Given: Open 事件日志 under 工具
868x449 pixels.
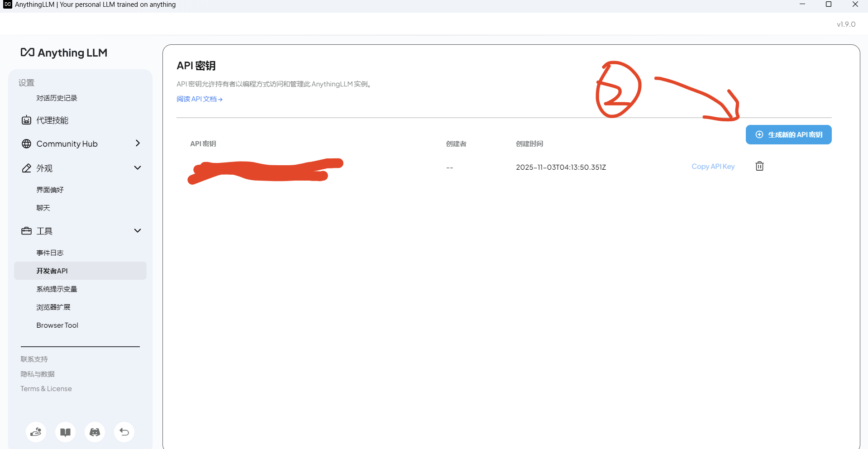Looking at the screenshot, I should [50, 253].
